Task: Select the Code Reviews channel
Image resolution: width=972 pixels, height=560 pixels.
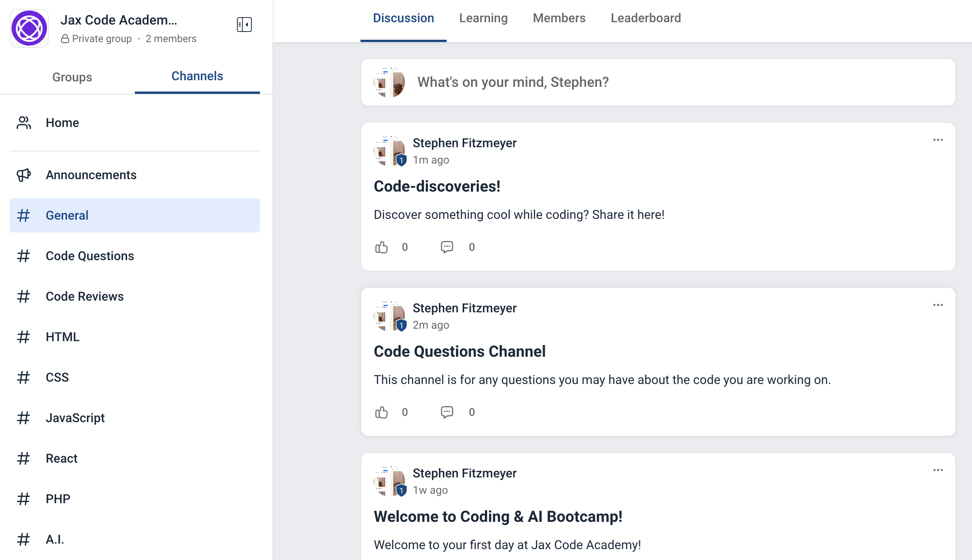Action: point(85,296)
